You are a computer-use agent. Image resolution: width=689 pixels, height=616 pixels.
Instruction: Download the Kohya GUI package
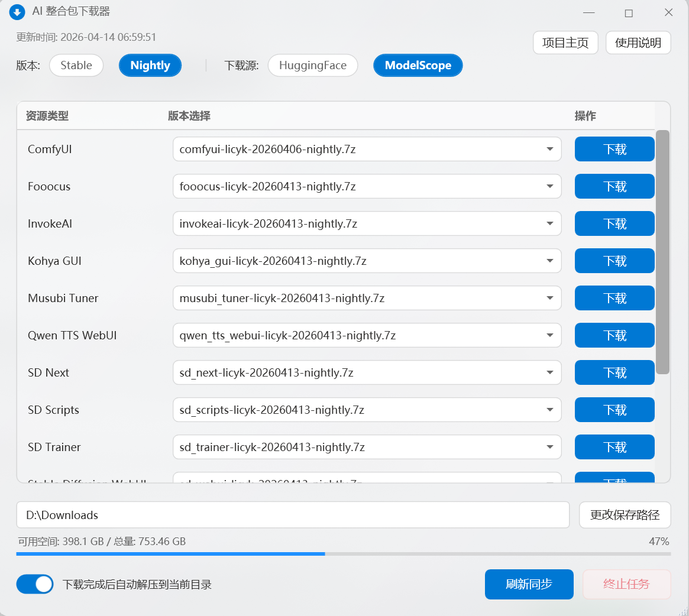614,261
